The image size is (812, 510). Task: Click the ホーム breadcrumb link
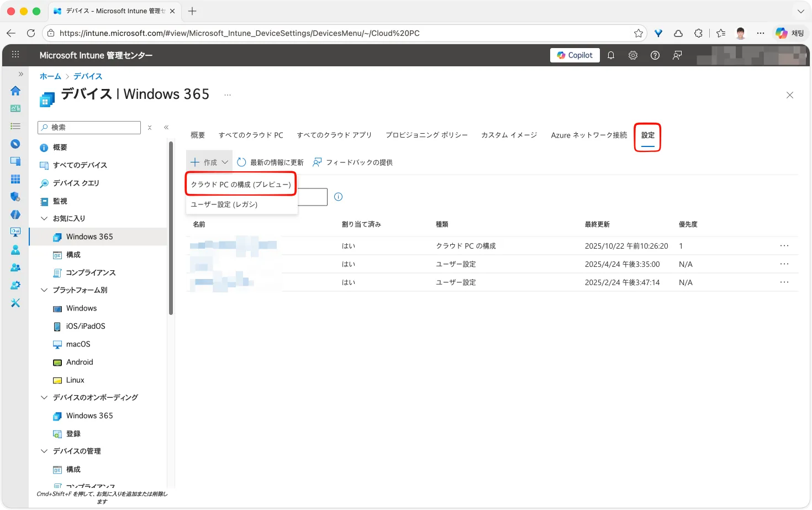pyautogui.click(x=50, y=76)
